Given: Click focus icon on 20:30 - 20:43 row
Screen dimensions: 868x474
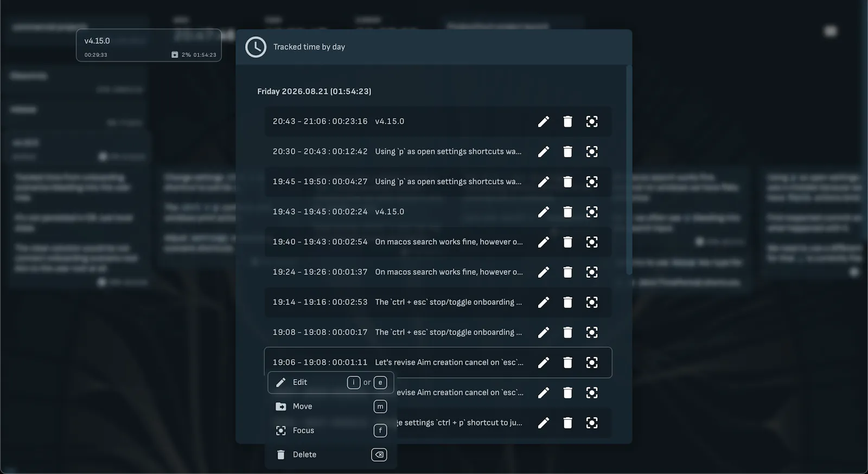Looking at the screenshot, I should 592,152.
